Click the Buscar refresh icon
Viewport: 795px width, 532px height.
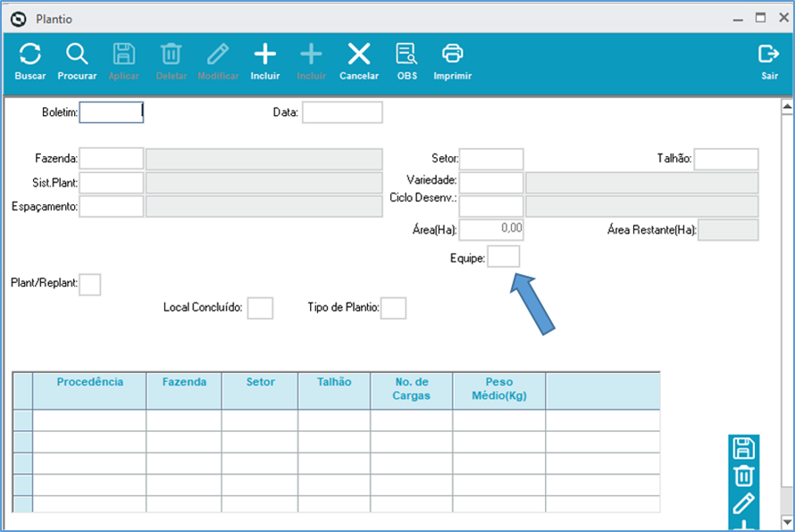click(x=29, y=54)
